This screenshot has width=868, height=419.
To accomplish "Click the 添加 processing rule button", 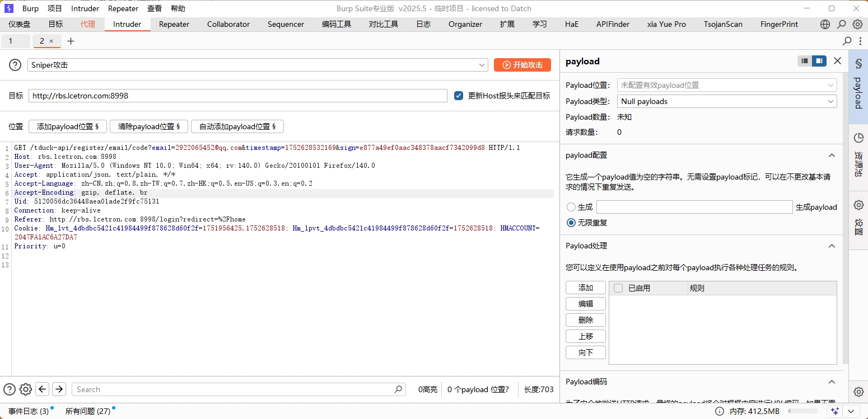I will click(x=586, y=288).
